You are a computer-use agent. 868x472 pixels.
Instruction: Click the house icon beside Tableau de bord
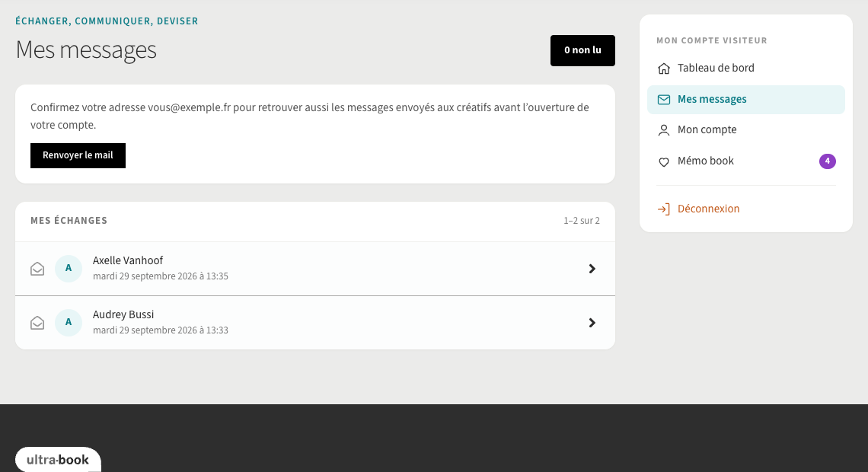(x=664, y=69)
